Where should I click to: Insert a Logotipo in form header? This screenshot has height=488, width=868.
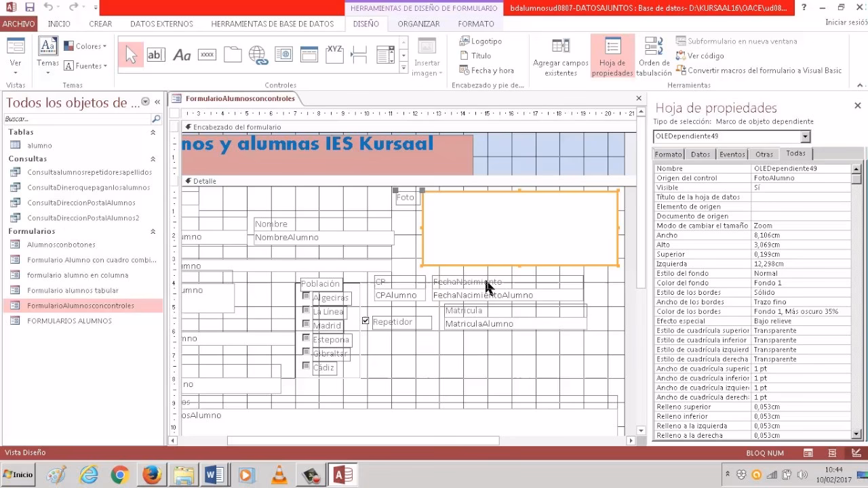(x=481, y=41)
